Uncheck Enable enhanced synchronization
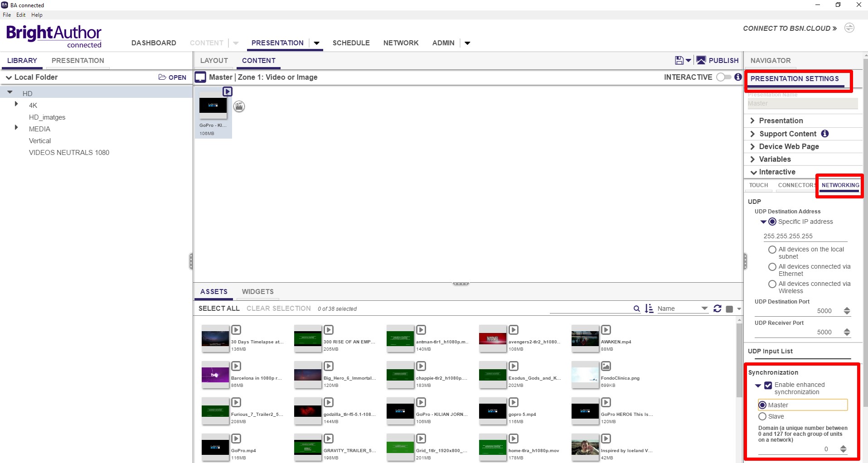The height and width of the screenshot is (463, 868). [768, 385]
